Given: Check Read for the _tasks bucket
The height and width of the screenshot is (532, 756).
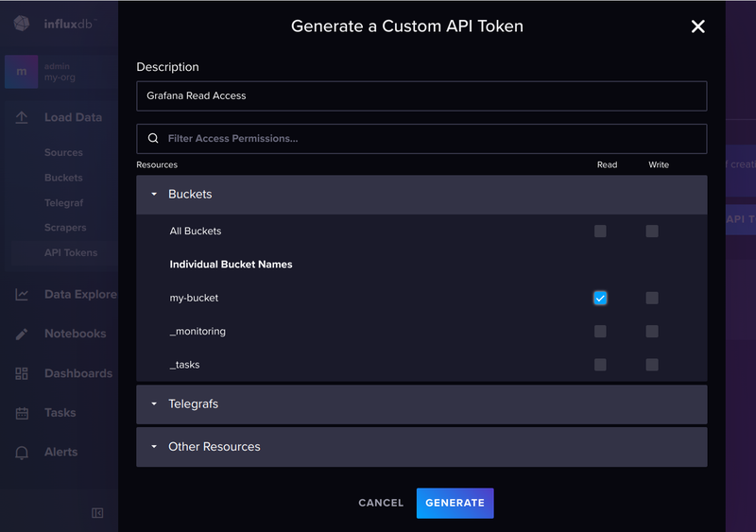Looking at the screenshot, I should pyautogui.click(x=600, y=365).
